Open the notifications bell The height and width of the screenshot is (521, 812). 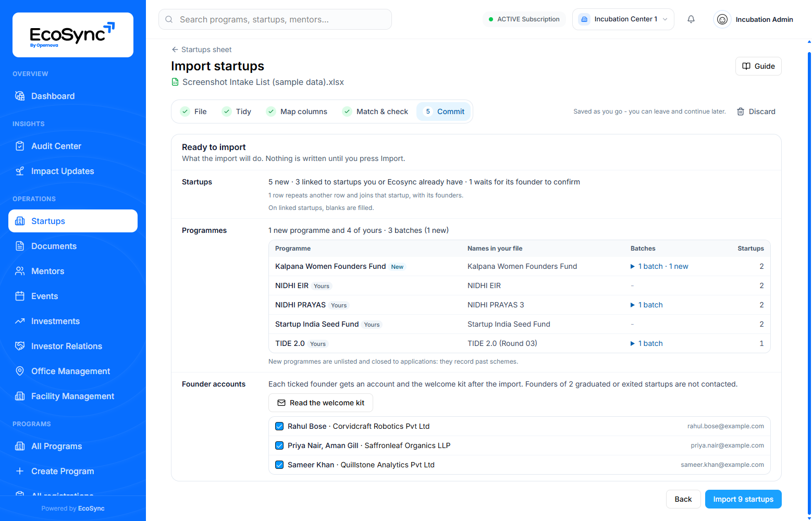pyautogui.click(x=691, y=19)
